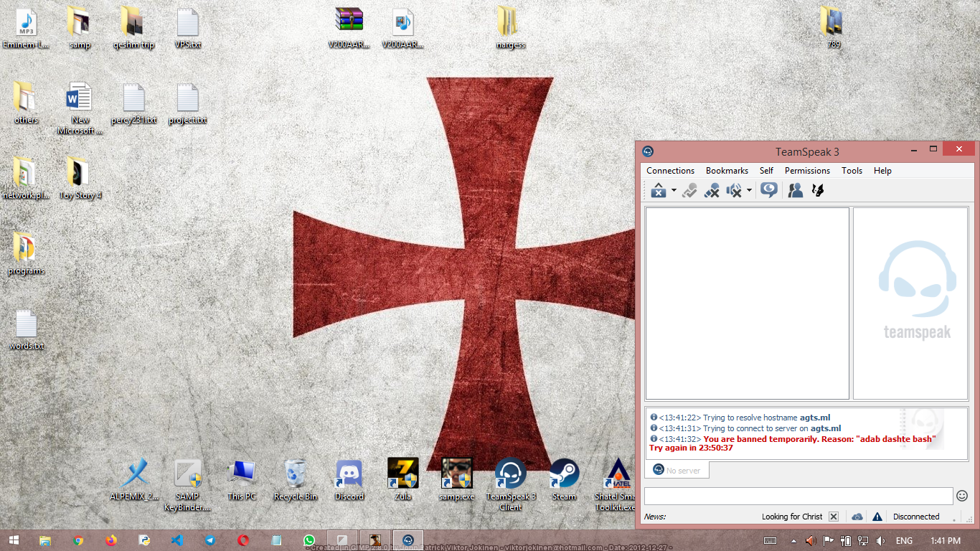Open Telegram from the taskbar
980x551 pixels.
(x=210, y=540)
